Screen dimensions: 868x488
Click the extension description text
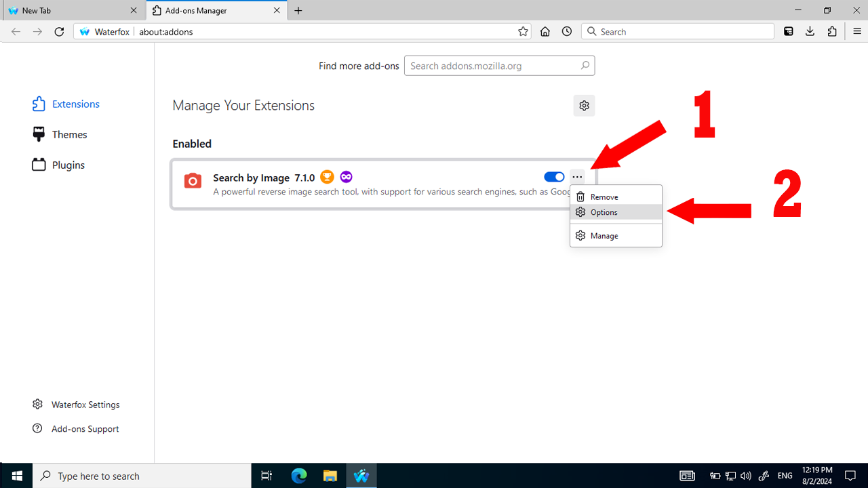pyautogui.click(x=392, y=192)
